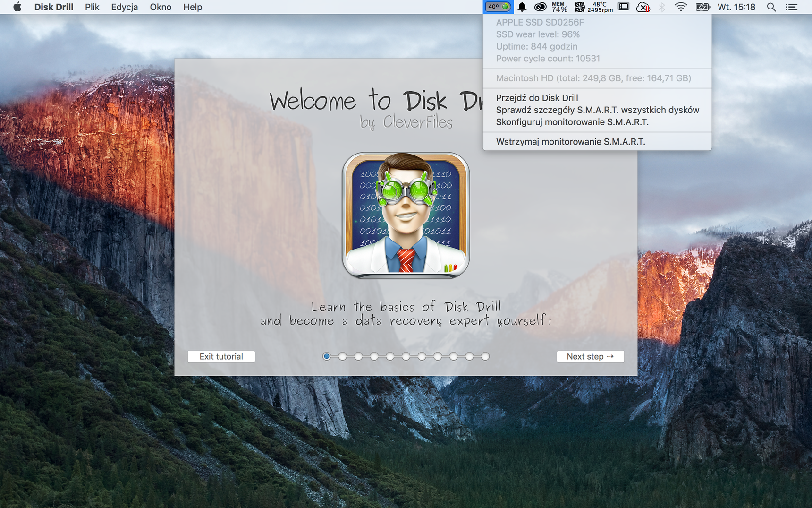The height and width of the screenshot is (508, 812).
Task: Click the Uptime: 844 godzin line
Action: click(597, 46)
